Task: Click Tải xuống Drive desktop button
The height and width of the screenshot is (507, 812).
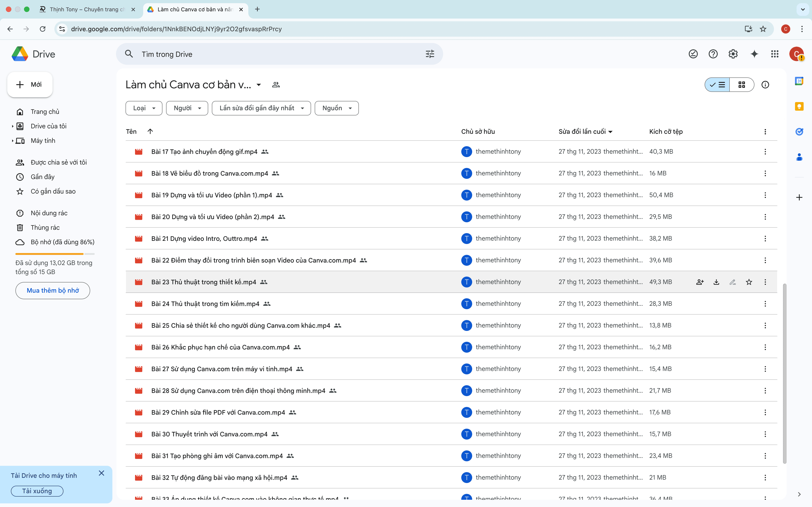Action: point(37,491)
